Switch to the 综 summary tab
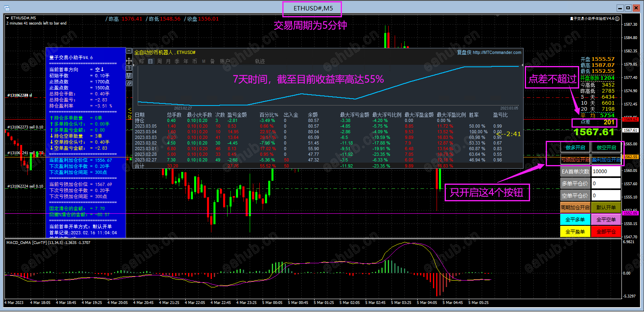 [x=141, y=61]
